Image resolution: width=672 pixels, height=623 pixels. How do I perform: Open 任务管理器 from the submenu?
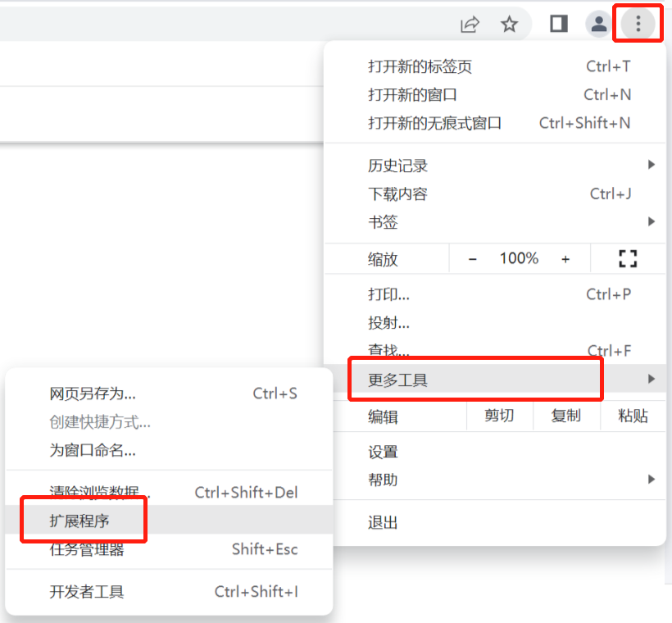coord(87,549)
